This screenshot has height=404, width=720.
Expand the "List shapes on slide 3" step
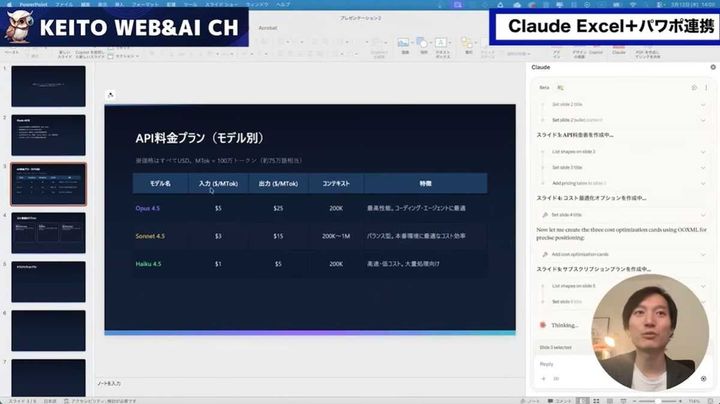pos(623,152)
